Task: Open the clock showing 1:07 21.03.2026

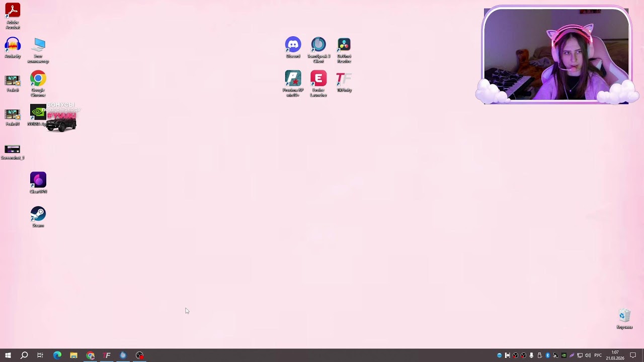Action: point(615,355)
